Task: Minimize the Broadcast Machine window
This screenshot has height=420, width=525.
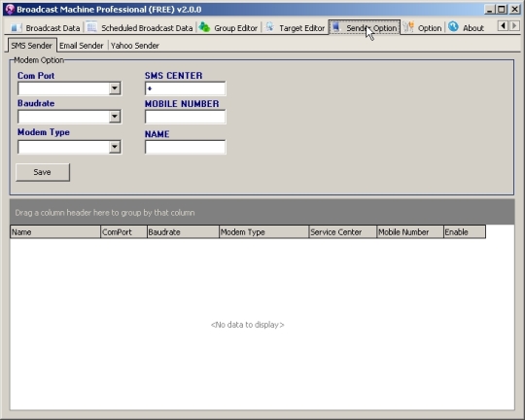Action: (x=489, y=10)
